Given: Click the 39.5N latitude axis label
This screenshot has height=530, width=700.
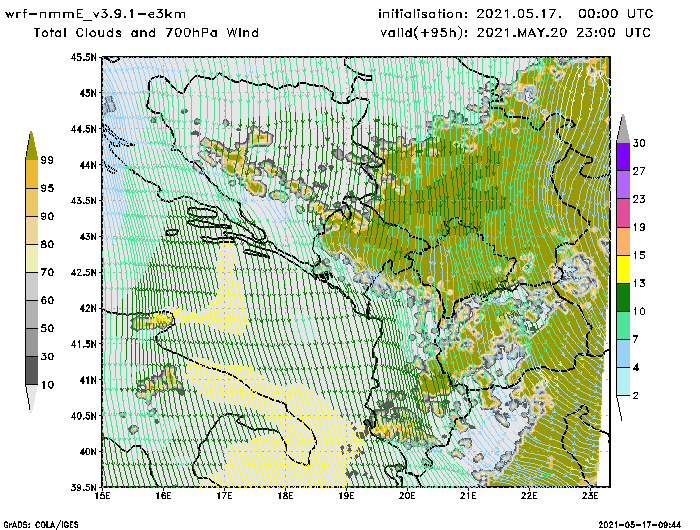Looking at the screenshot, I should 83,487.
